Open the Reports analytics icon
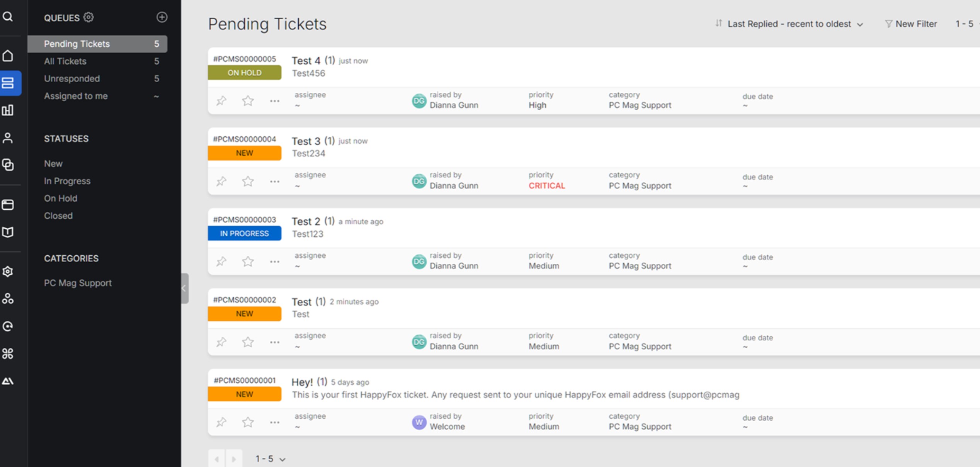This screenshot has width=980, height=467. pos(9,110)
